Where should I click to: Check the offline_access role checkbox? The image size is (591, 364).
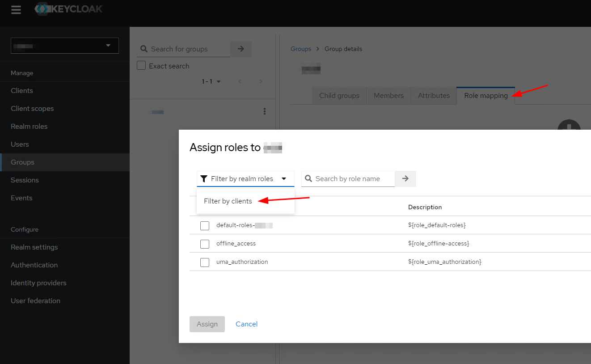tap(205, 244)
